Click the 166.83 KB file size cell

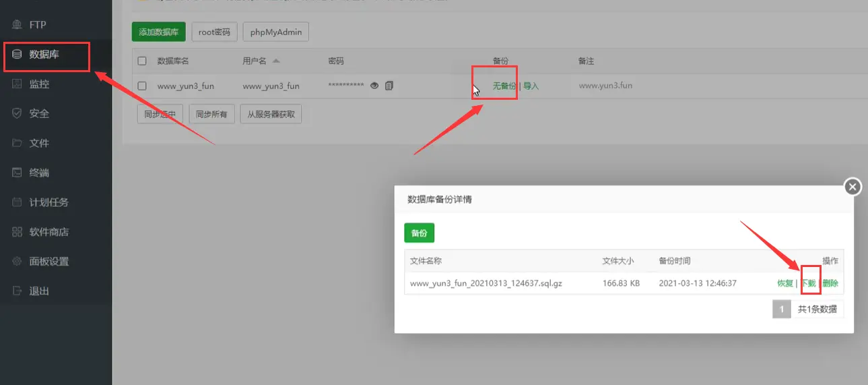621,283
